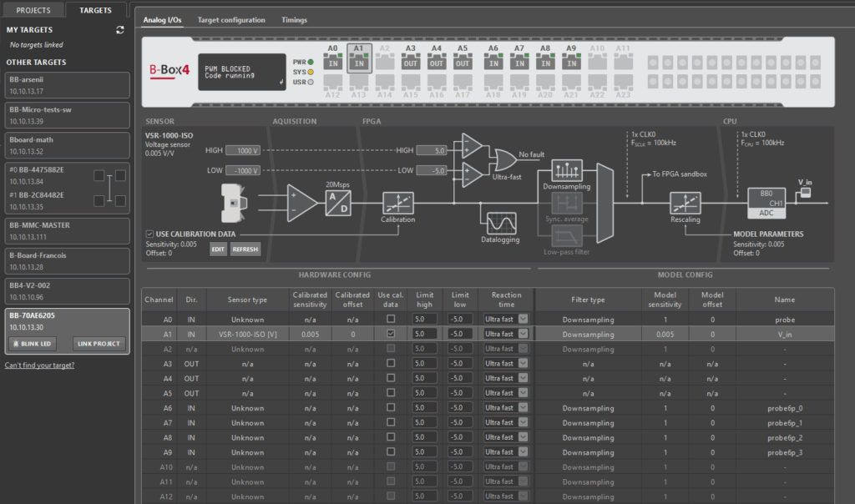Select the Sync. average filter icon
Viewport: 855px width, 504px height.
pos(567,203)
